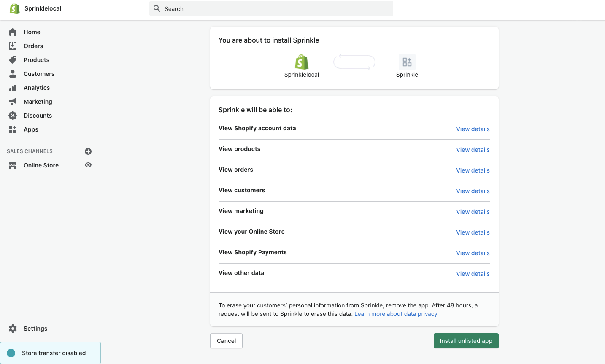Select Online Store in sales channels
Viewport: 605px width, 364px height.
[x=41, y=165]
